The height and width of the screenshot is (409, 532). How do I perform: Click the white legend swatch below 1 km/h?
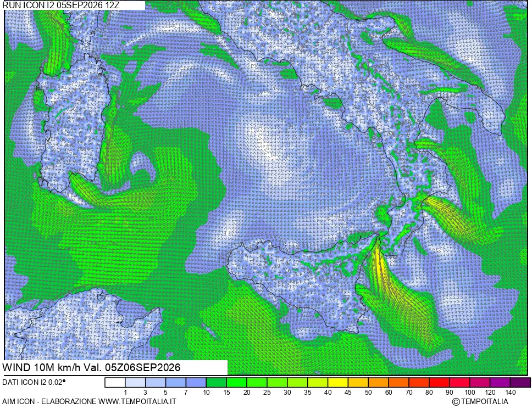coord(115,383)
